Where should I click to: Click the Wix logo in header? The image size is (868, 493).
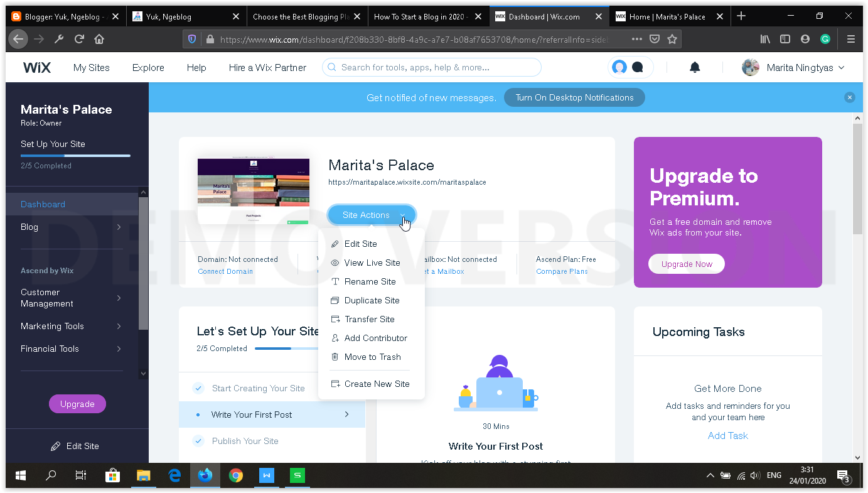coord(37,68)
